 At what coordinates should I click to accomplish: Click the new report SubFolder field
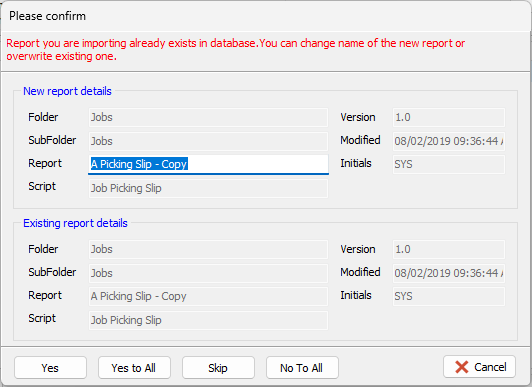click(x=208, y=141)
